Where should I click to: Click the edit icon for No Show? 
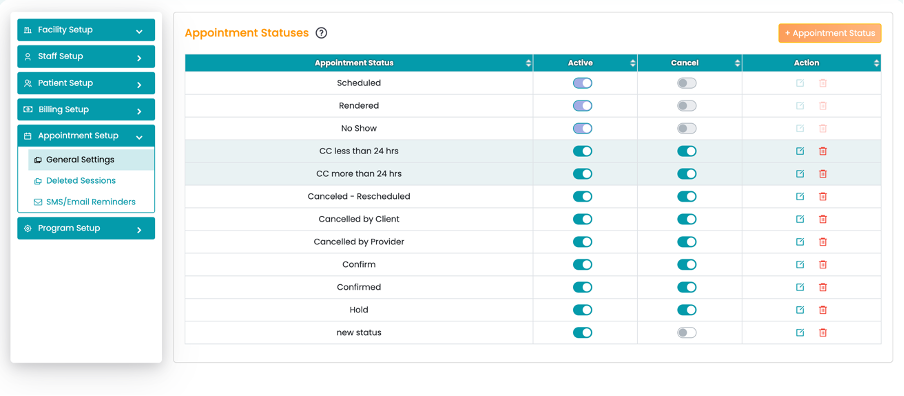tap(800, 129)
